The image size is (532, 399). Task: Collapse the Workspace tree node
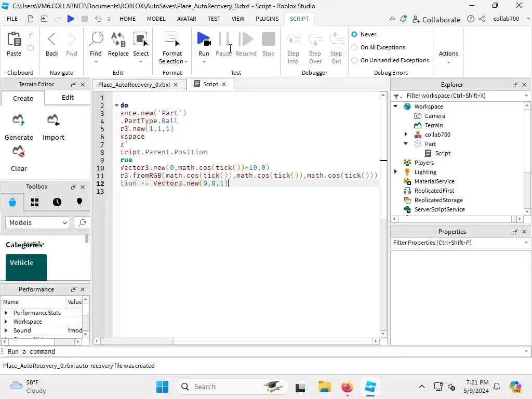[x=395, y=106]
